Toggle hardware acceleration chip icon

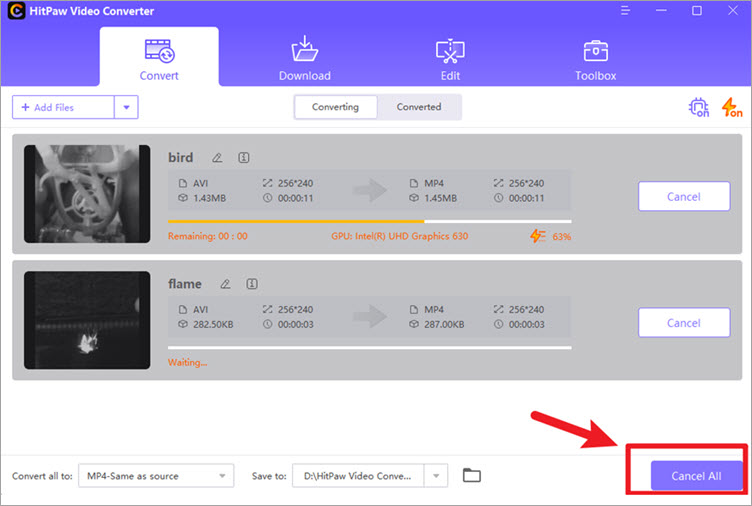[x=699, y=107]
